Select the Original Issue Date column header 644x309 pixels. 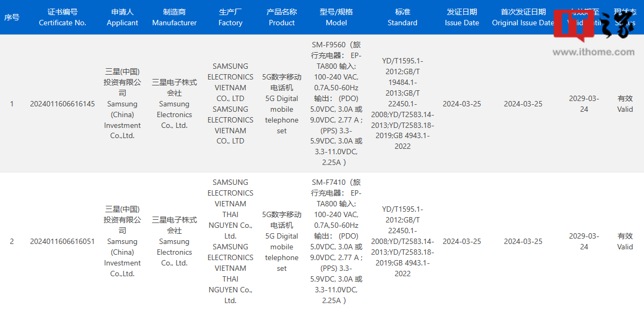click(x=523, y=17)
